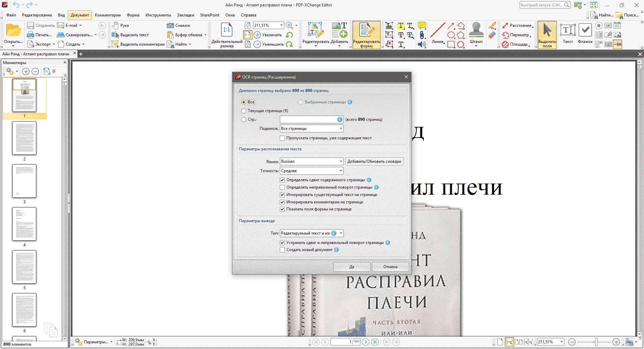Open the status bar zoom 211,51% dropdown
Screen dimensions: 644x349
[561, 342]
